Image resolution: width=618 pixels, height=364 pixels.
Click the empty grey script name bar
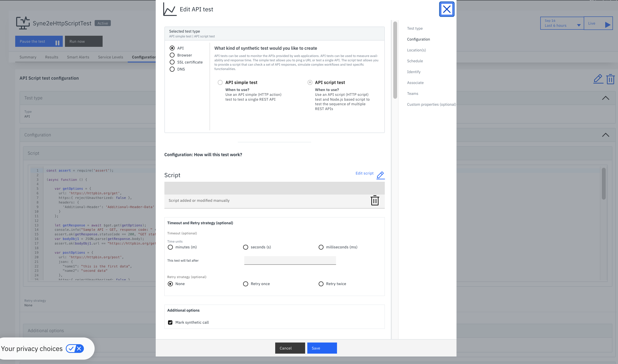click(274, 188)
